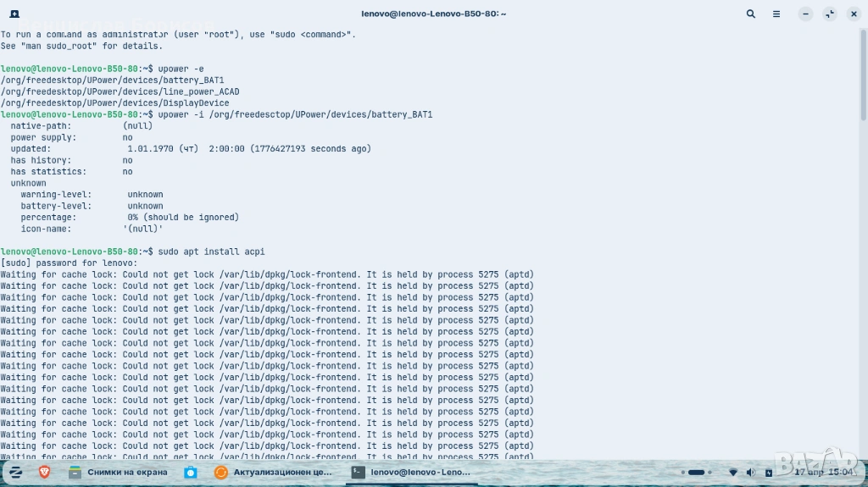Screen dimensions: 868x487
Task: Launch Brave browser from the taskbar
Action: [44, 472]
